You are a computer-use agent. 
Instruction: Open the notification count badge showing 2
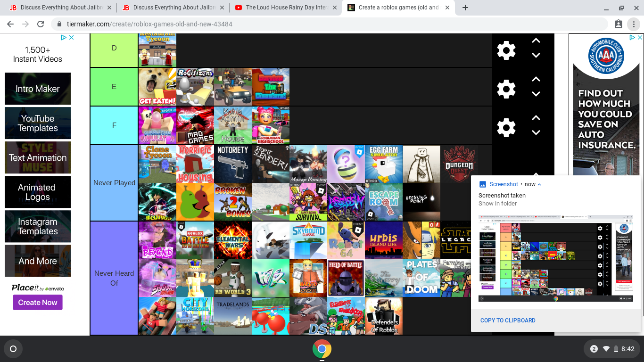594,349
